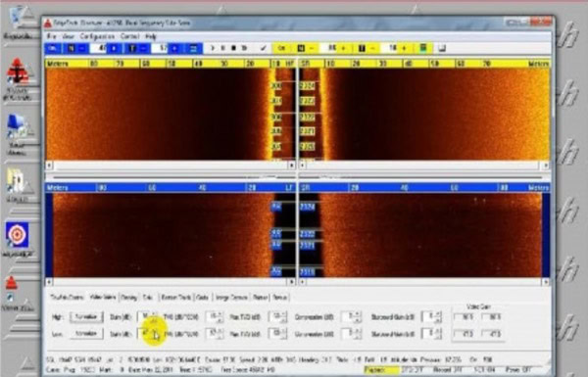Image resolution: width=588 pixels, height=377 pixels.
Task: Click the green icon in yellow toolbar
Action: point(423,48)
